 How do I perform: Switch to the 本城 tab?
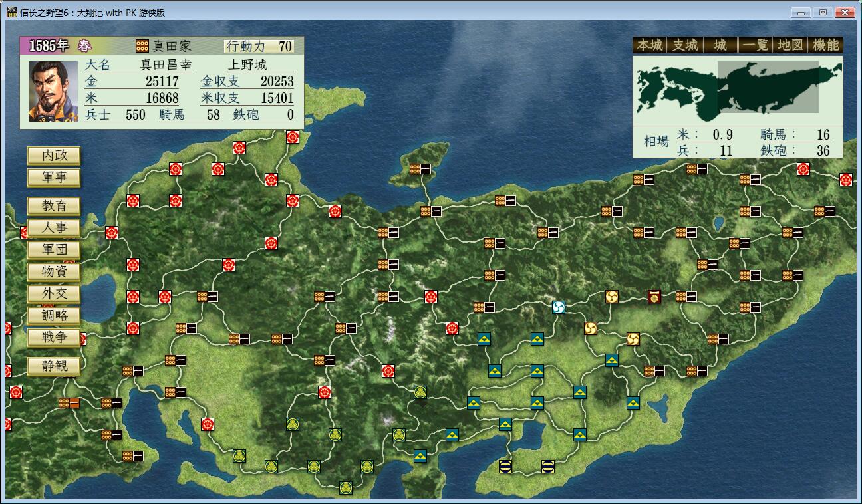pos(650,45)
